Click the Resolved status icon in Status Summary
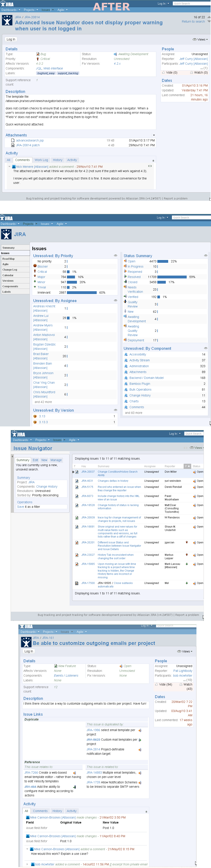This screenshot has width=211, height=868. [125, 276]
